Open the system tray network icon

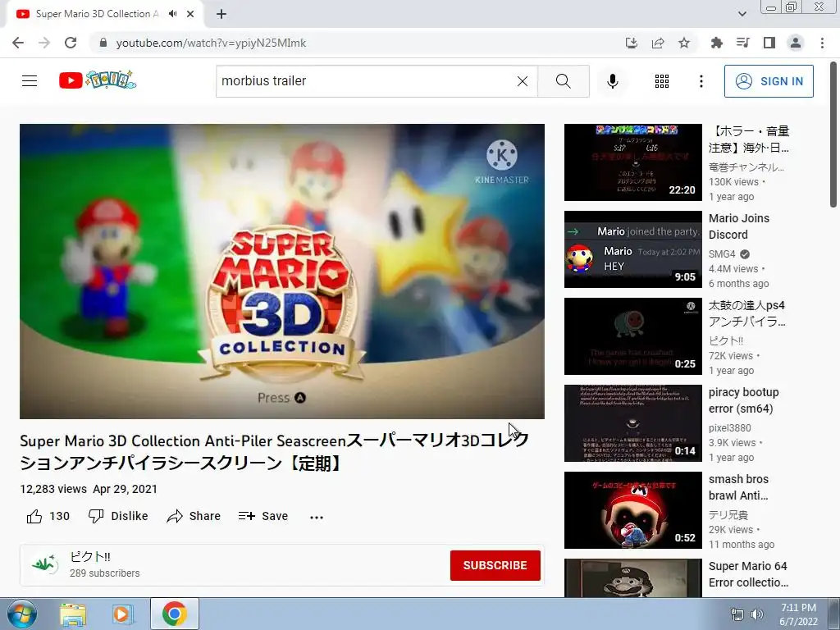click(x=737, y=614)
